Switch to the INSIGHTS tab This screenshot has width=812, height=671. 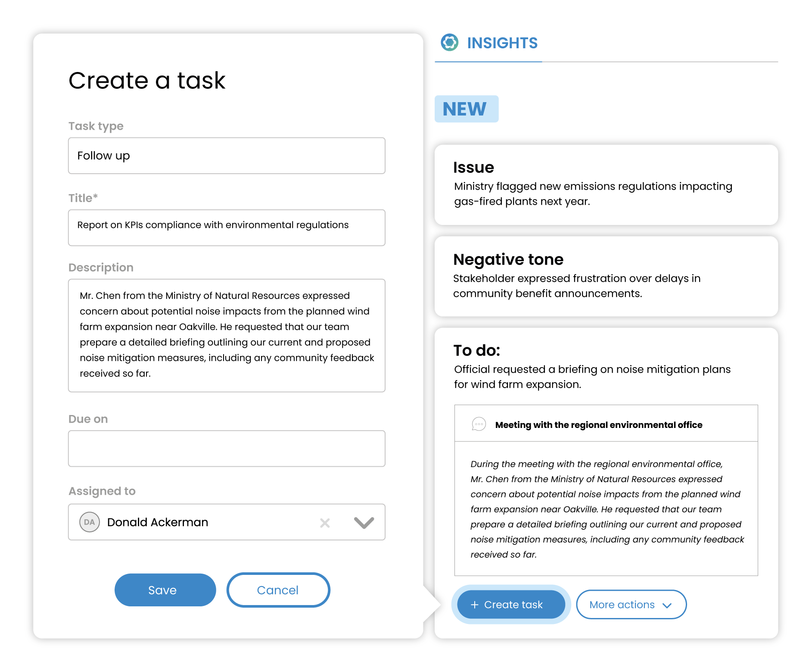502,43
